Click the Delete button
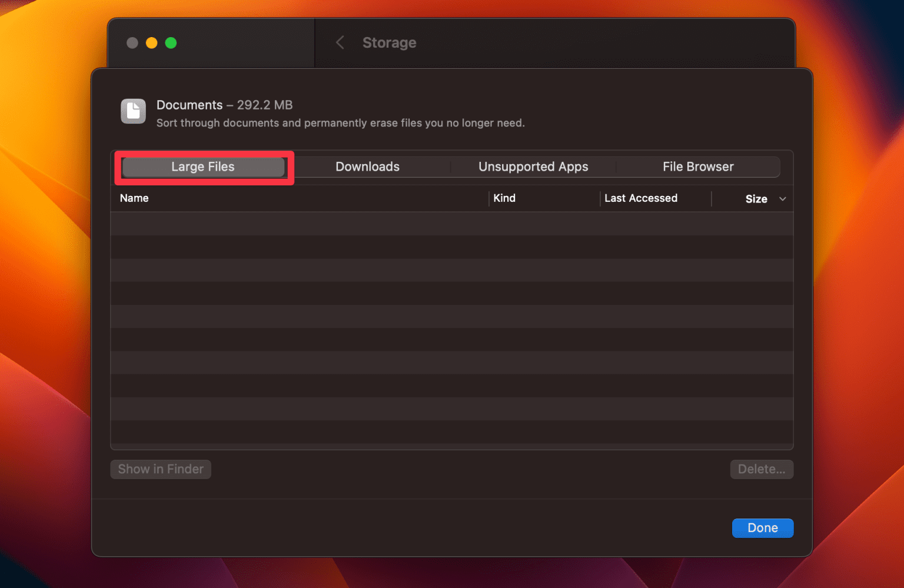This screenshot has width=904, height=588. [762, 469]
